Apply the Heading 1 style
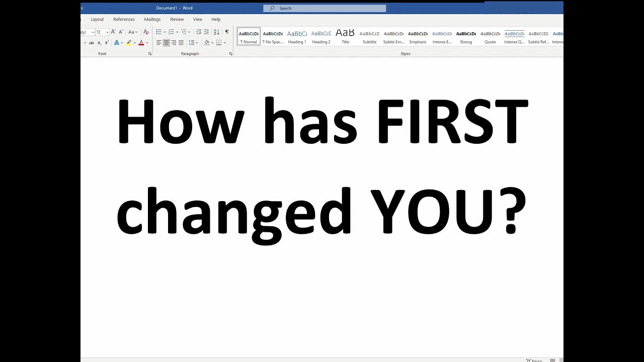 pyautogui.click(x=297, y=37)
